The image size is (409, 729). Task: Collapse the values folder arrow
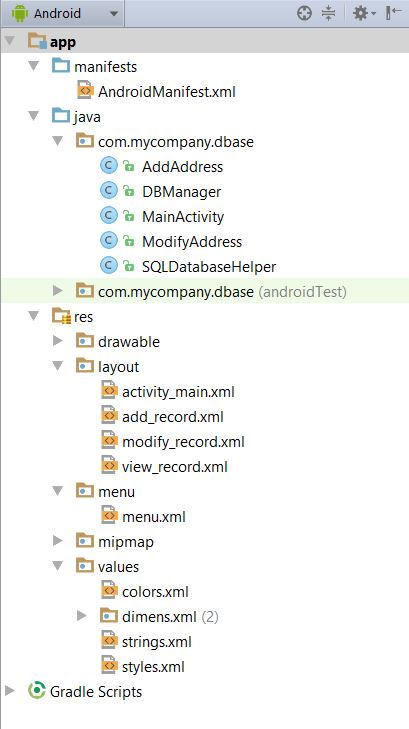58,566
